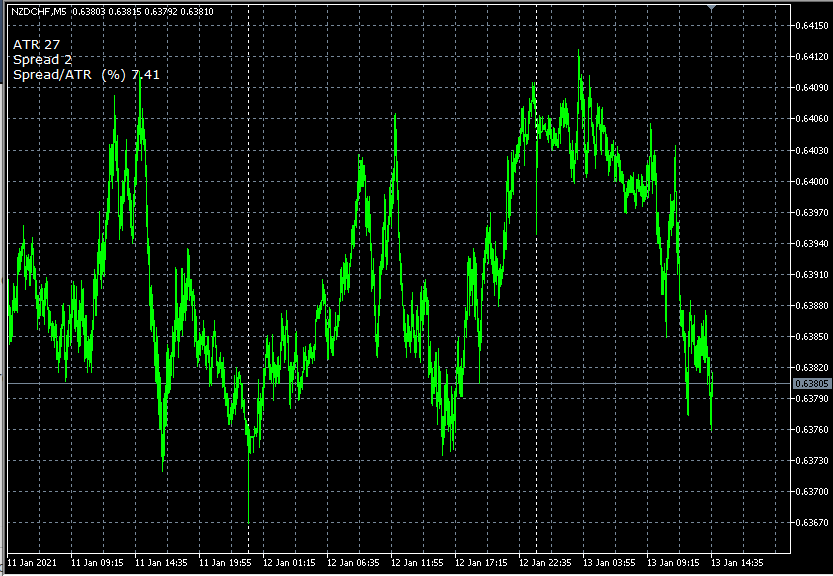This screenshot has width=833, height=576.
Task: Click the 0.63730 price scale label
Action: (x=812, y=461)
